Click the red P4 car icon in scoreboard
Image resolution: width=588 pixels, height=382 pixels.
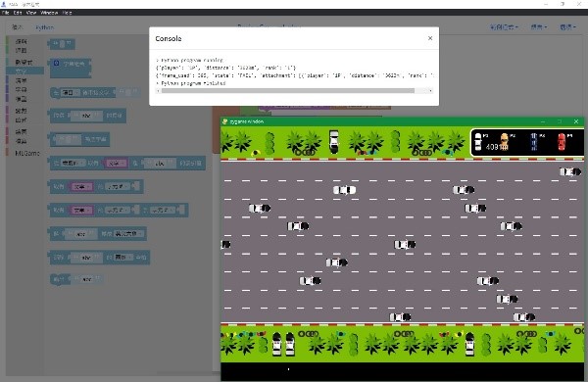click(x=562, y=142)
